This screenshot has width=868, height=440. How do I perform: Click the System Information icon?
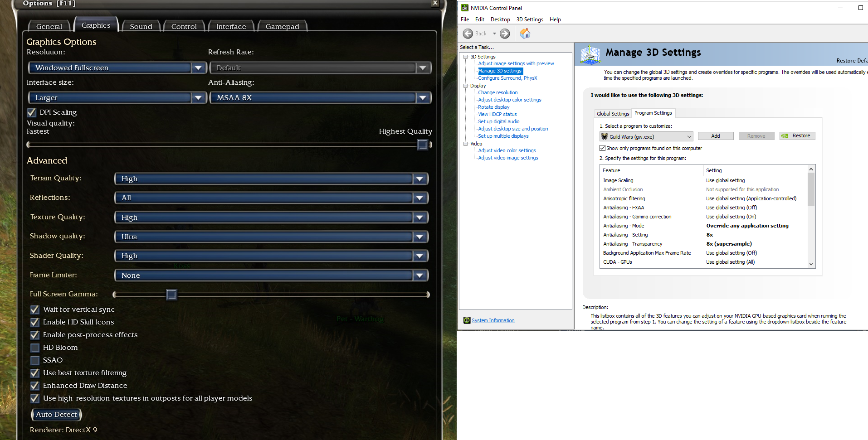tap(467, 320)
